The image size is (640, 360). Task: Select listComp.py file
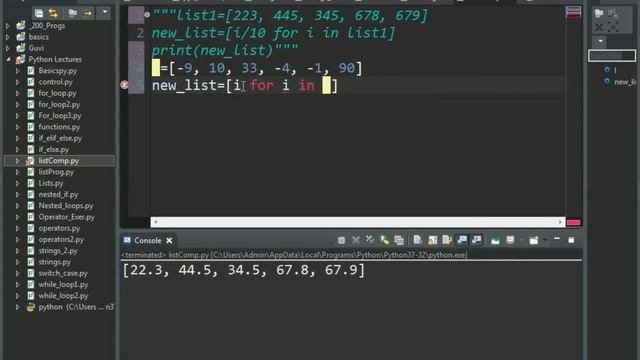click(x=58, y=161)
